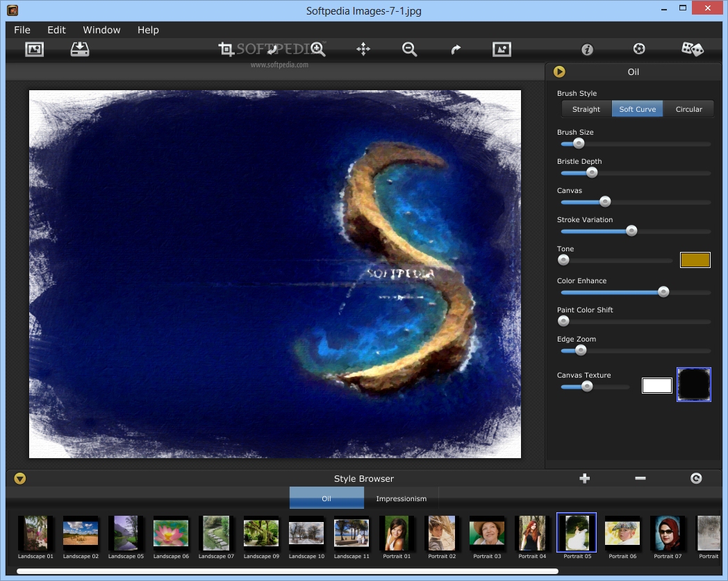Click the Stroke Variation slider handle
This screenshot has height=581, width=728.
(x=631, y=231)
